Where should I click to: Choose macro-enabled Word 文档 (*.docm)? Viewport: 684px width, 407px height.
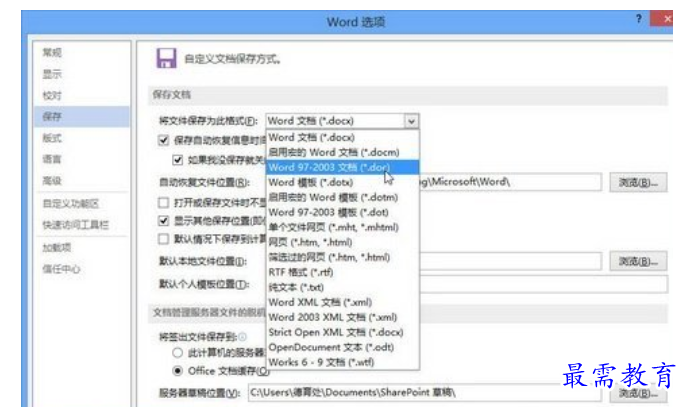pos(342,152)
